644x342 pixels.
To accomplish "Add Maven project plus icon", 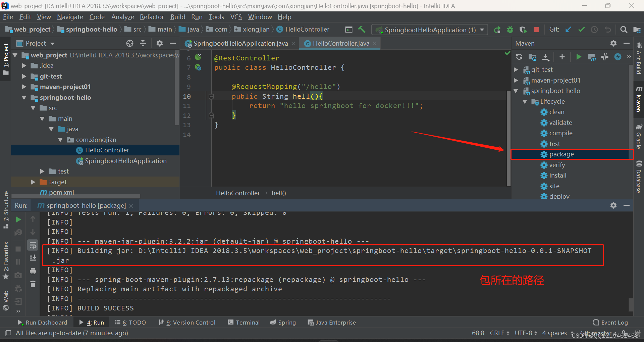I will coord(562,57).
